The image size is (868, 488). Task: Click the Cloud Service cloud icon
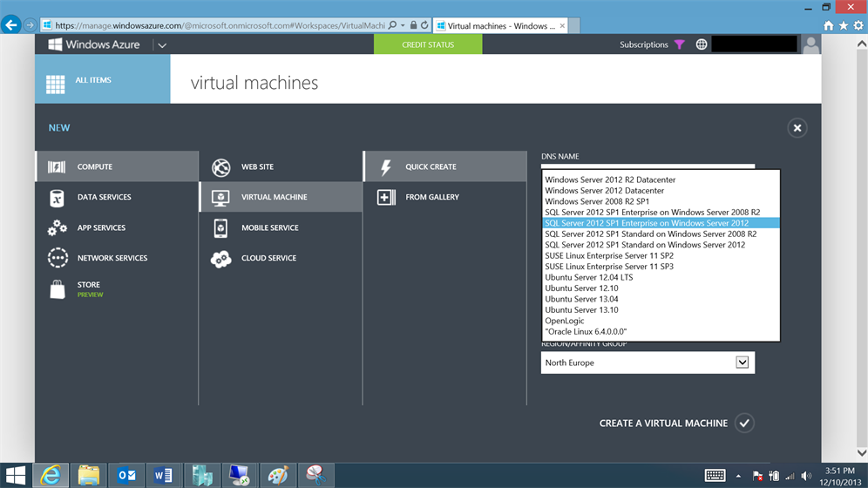pyautogui.click(x=220, y=259)
